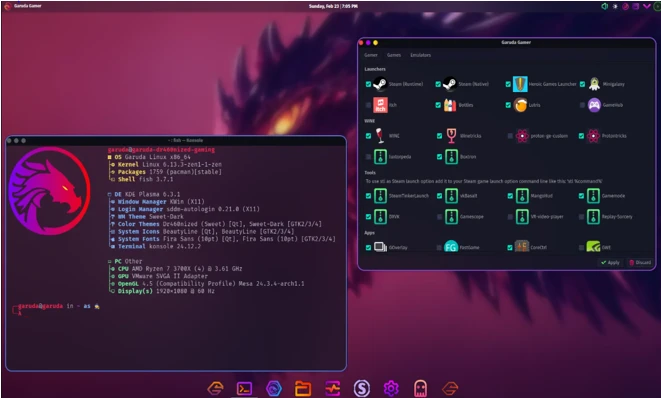Switch to the Emulators tab
661x398 pixels.
point(420,55)
